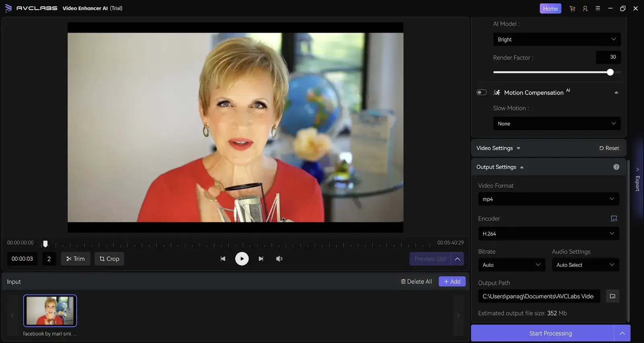The width and height of the screenshot is (644, 343).
Task: Click the Estimated output file size text
Action: (x=522, y=313)
